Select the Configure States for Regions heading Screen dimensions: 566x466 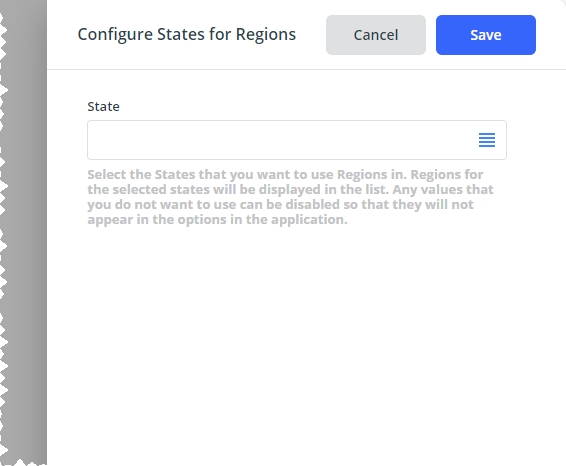[x=187, y=35]
